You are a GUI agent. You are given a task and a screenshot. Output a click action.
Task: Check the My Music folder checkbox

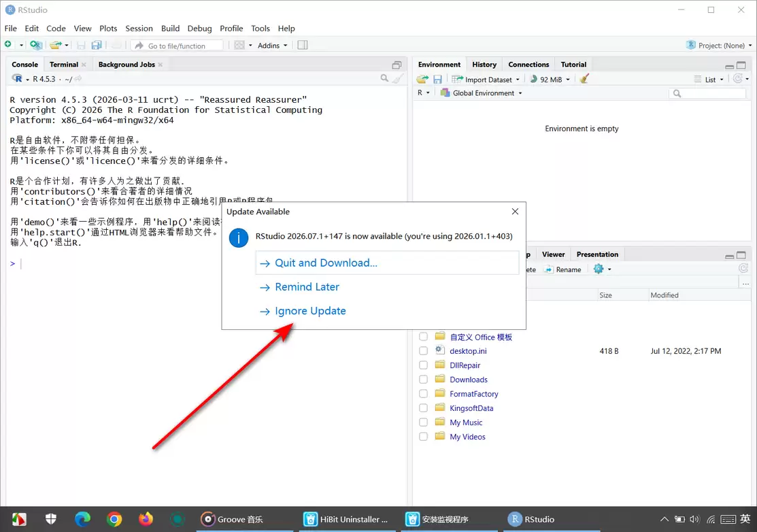(424, 422)
